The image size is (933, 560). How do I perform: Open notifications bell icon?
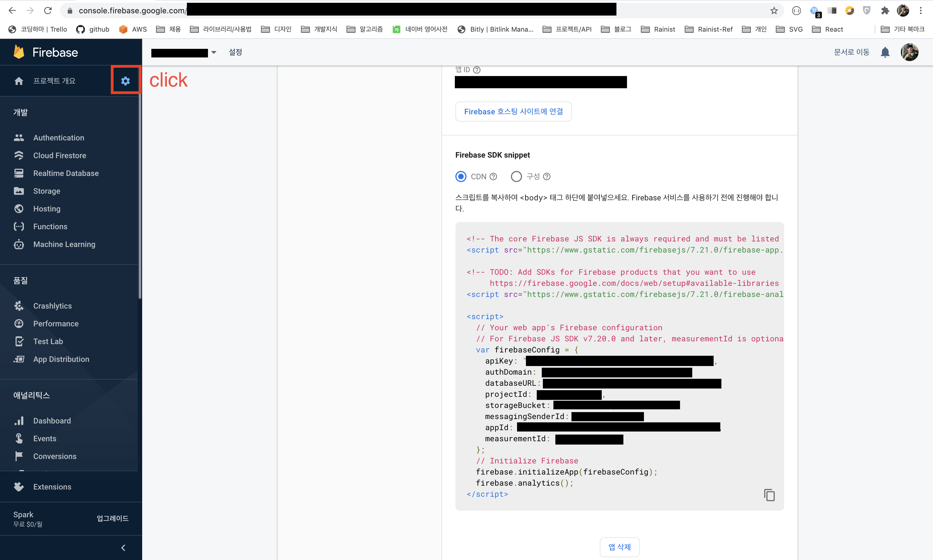885,52
